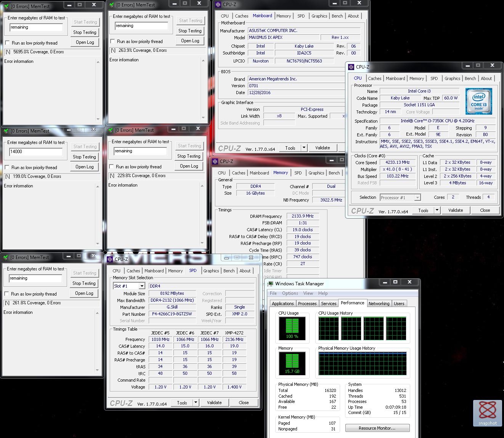The image size is (504, 438).
Task: Click Validate in SPD CPU-Z window
Action: pyautogui.click(x=214, y=403)
